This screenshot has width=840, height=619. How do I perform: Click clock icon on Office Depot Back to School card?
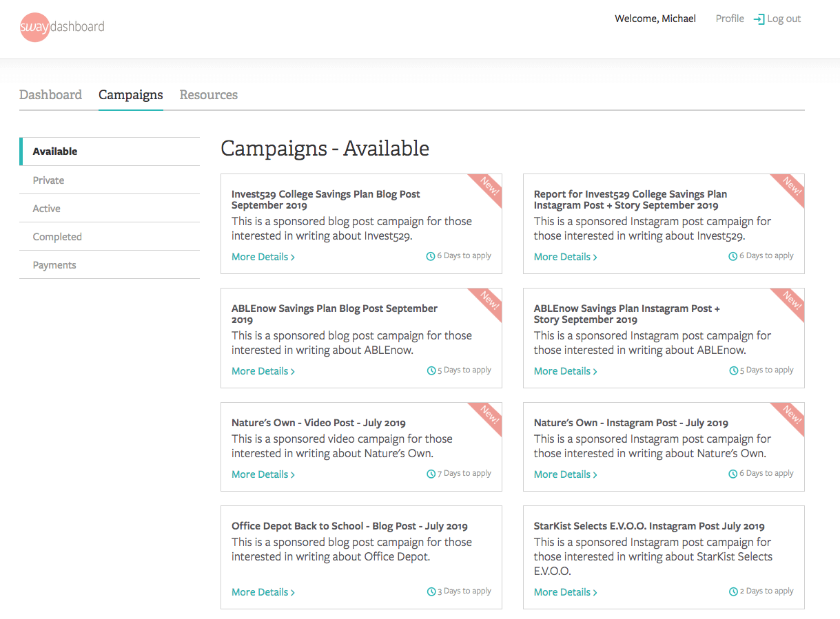tap(431, 591)
